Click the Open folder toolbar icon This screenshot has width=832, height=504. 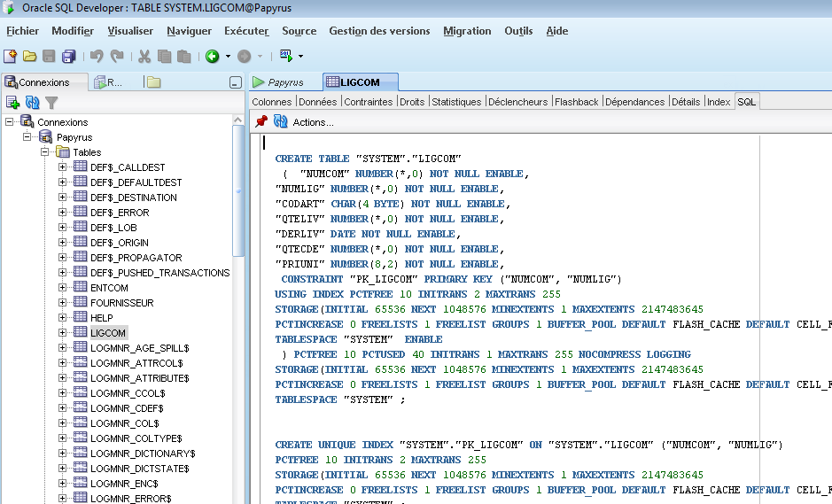(x=29, y=56)
